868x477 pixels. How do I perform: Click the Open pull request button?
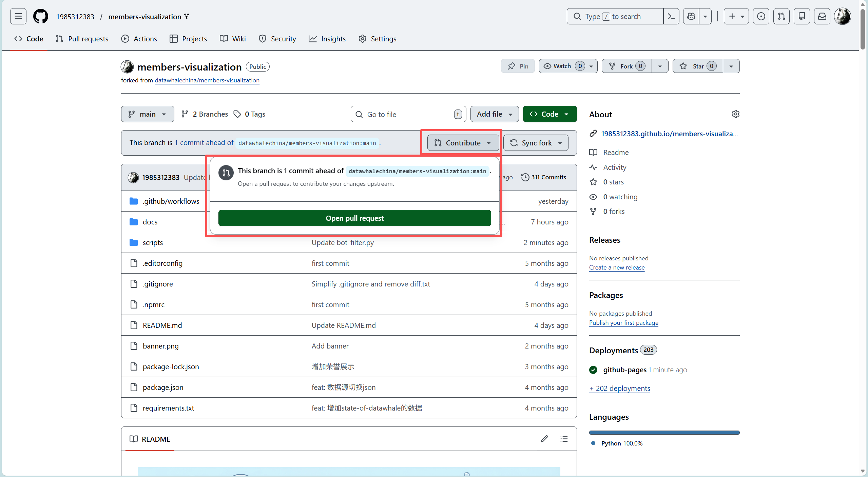coord(354,218)
